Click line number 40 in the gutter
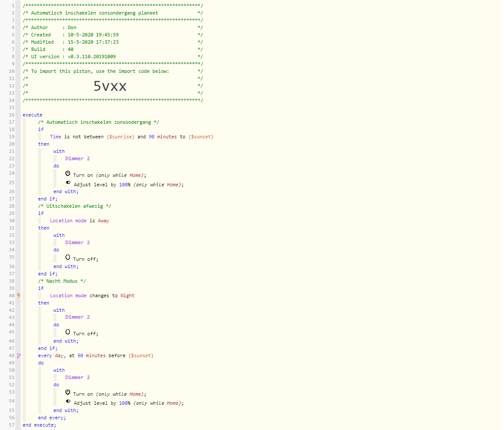Image resolution: width=504 pixels, height=430 pixels. (x=12, y=296)
